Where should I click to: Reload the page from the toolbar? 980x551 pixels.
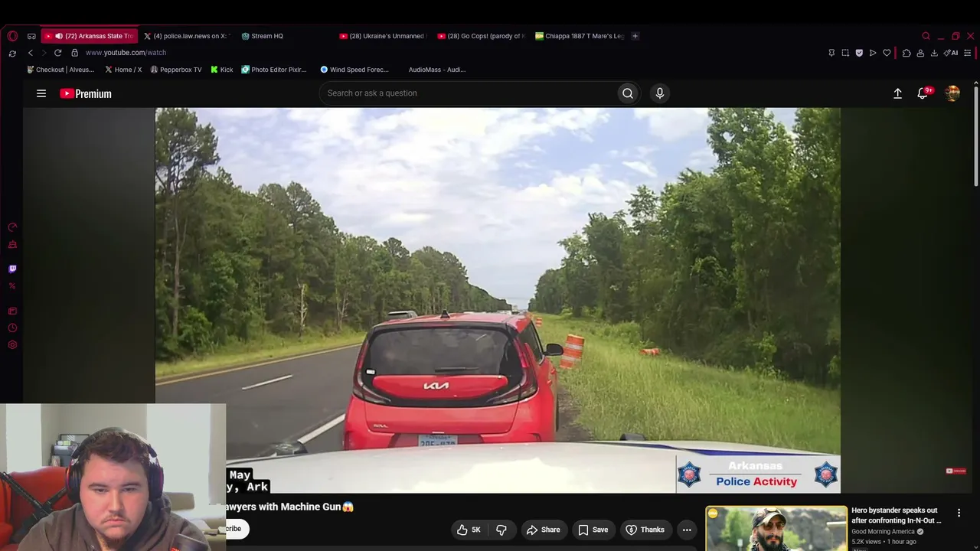57,53
